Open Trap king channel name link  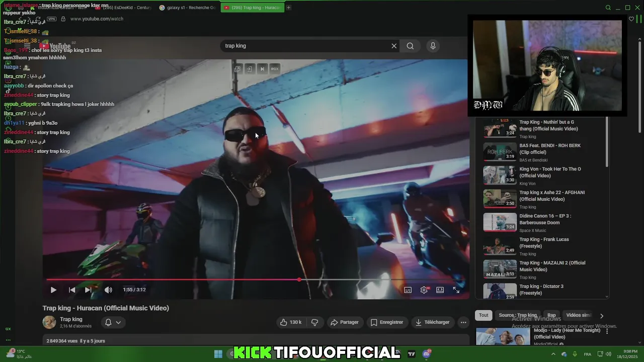click(x=71, y=319)
